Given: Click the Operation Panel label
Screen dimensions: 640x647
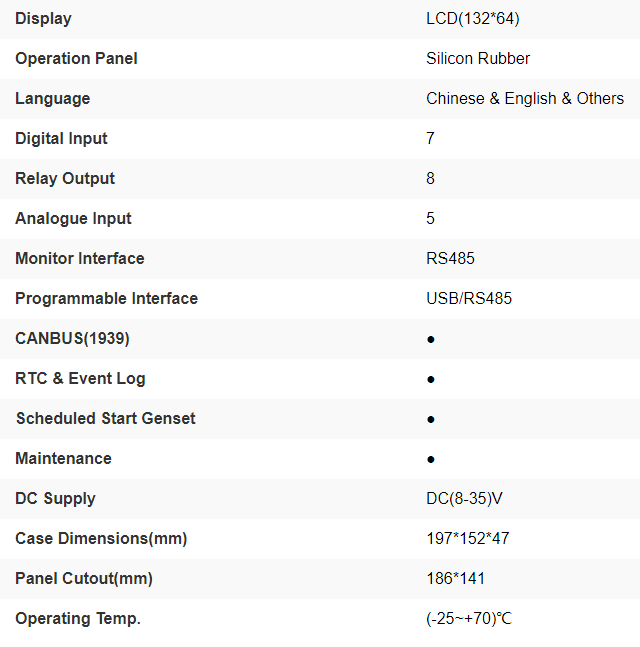Looking at the screenshot, I should 76,58.
